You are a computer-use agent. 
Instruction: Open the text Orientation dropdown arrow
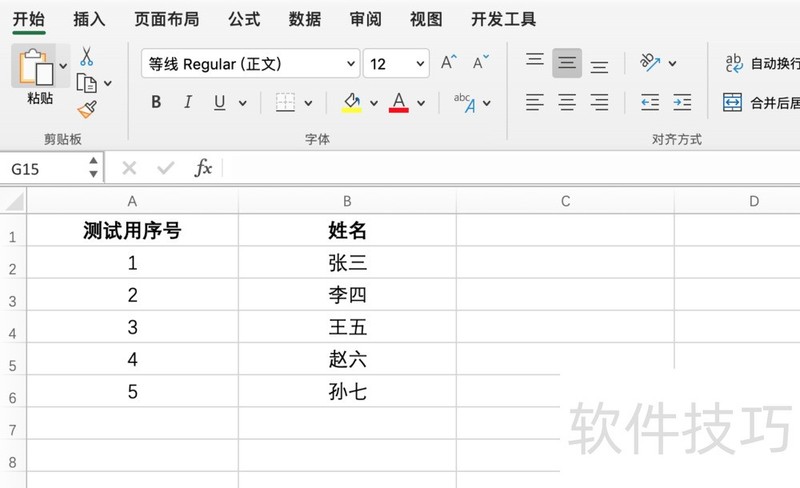tap(672, 63)
